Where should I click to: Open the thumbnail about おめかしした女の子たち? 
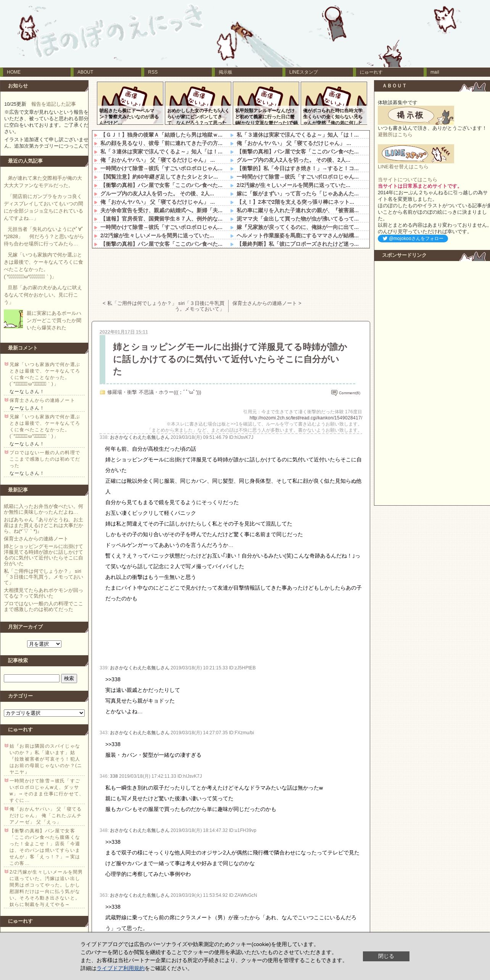coord(198,103)
